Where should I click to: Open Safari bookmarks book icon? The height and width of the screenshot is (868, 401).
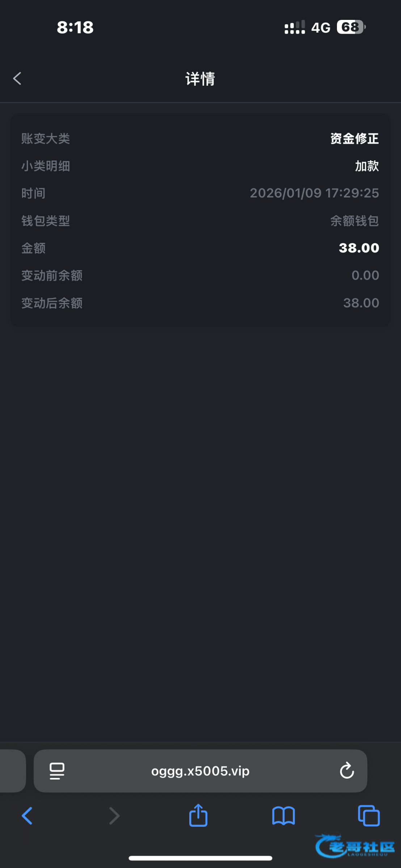(x=283, y=816)
